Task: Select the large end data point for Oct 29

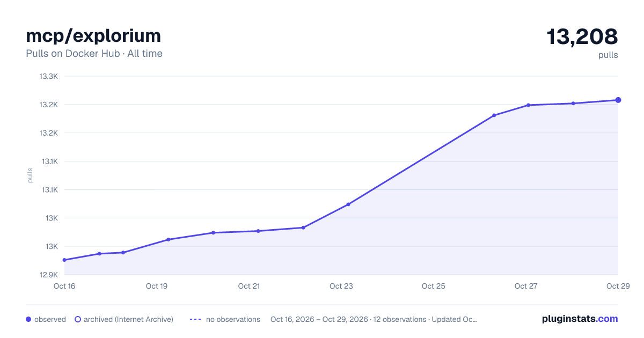Action: tap(618, 100)
